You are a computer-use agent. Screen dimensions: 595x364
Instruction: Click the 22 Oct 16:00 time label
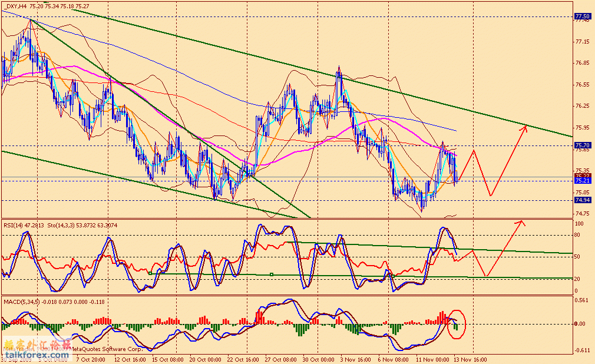[x=243, y=359]
